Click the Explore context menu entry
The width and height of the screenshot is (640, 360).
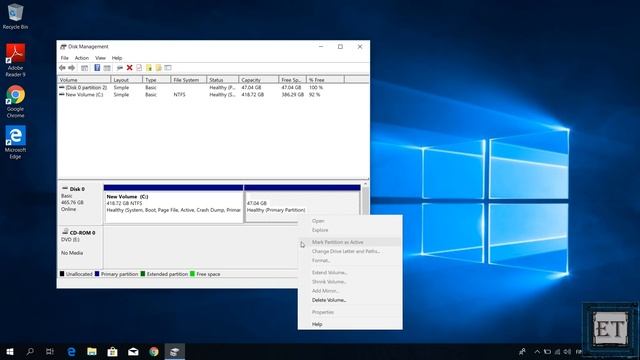[x=350, y=230]
